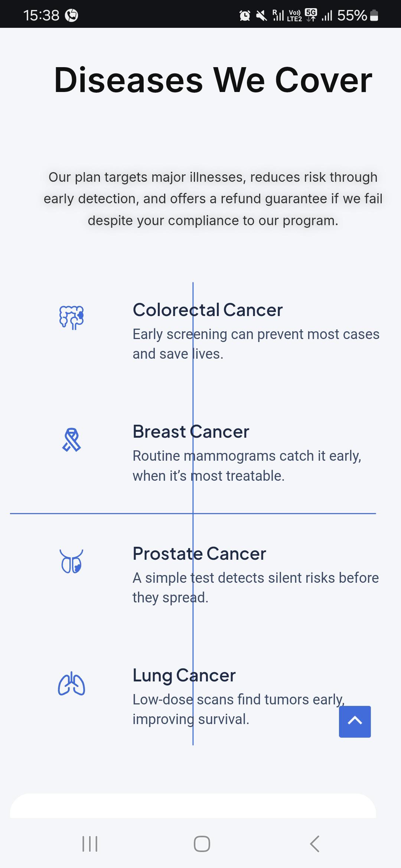The image size is (401, 868).
Task: Select the Colorectal Cancer heading
Action: coord(208,310)
